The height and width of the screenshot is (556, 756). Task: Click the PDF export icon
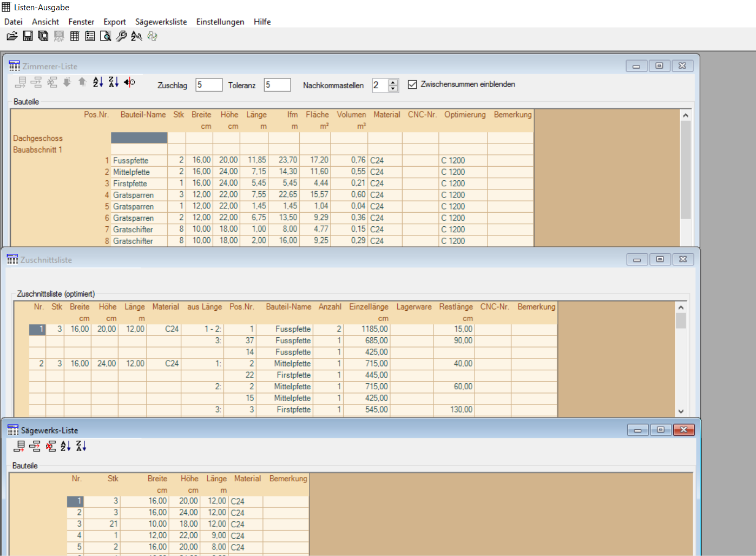click(59, 36)
